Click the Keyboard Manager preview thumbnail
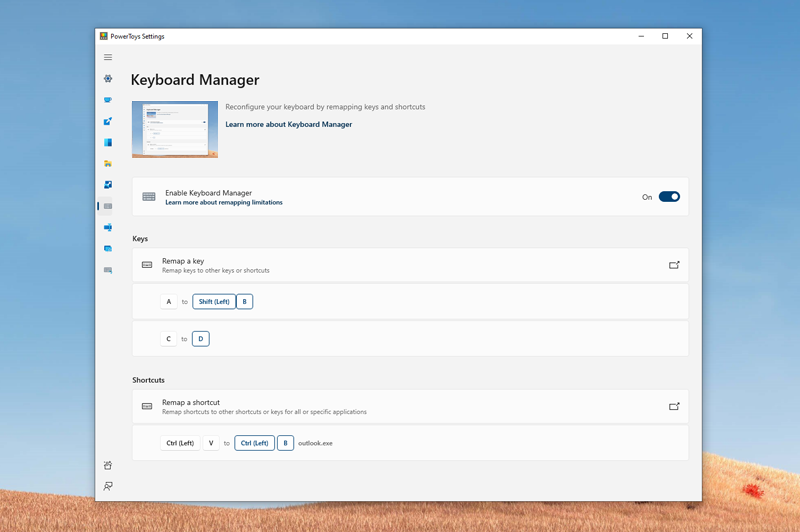The image size is (800, 532). [175, 129]
